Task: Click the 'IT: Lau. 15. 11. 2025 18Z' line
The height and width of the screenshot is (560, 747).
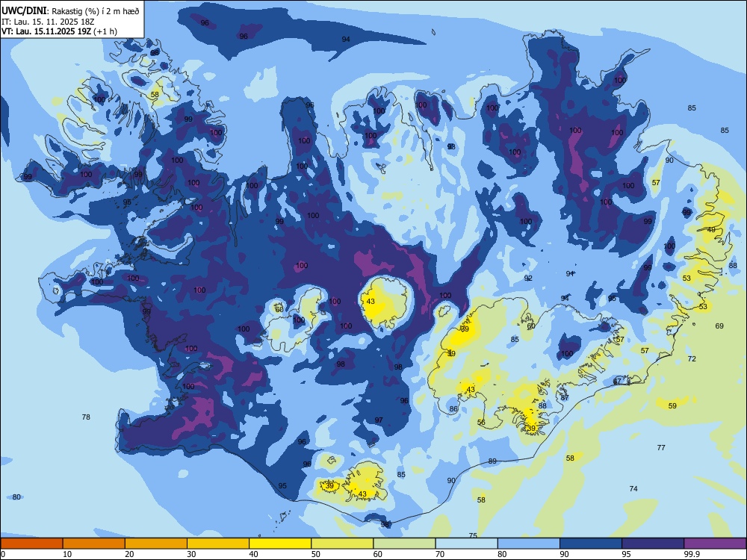Action: pyautogui.click(x=48, y=22)
